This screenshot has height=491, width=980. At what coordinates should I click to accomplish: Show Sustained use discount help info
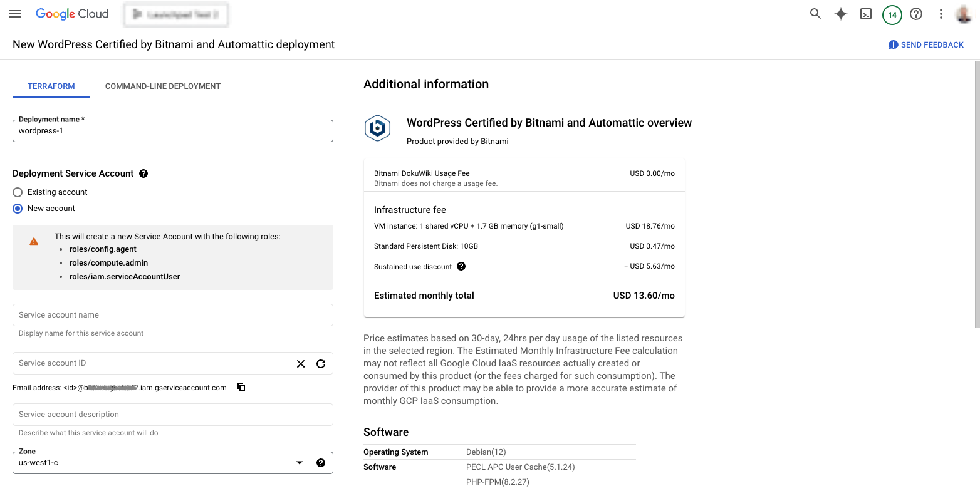[461, 266]
